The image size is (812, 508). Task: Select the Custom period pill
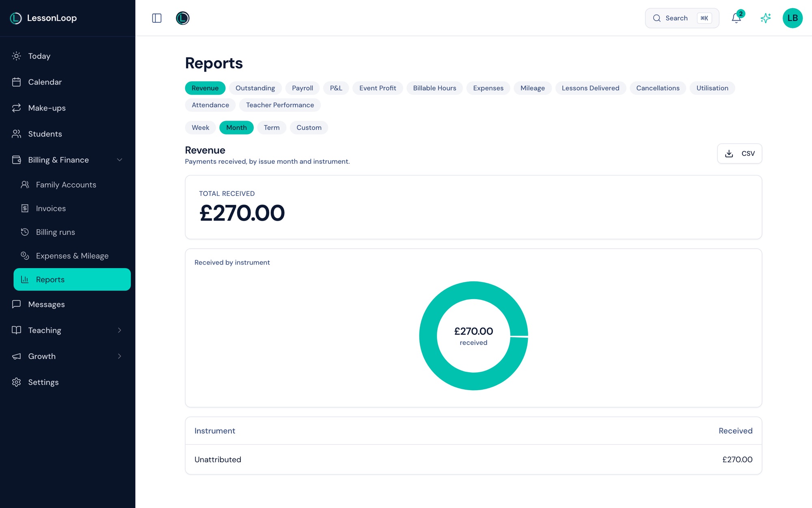point(309,128)
